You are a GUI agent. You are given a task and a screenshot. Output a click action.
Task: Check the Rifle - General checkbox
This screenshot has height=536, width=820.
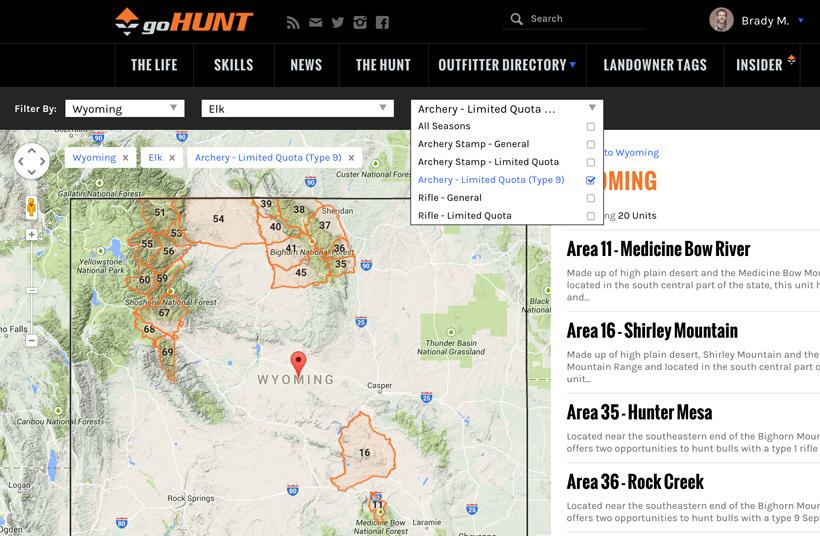(591, 198)
